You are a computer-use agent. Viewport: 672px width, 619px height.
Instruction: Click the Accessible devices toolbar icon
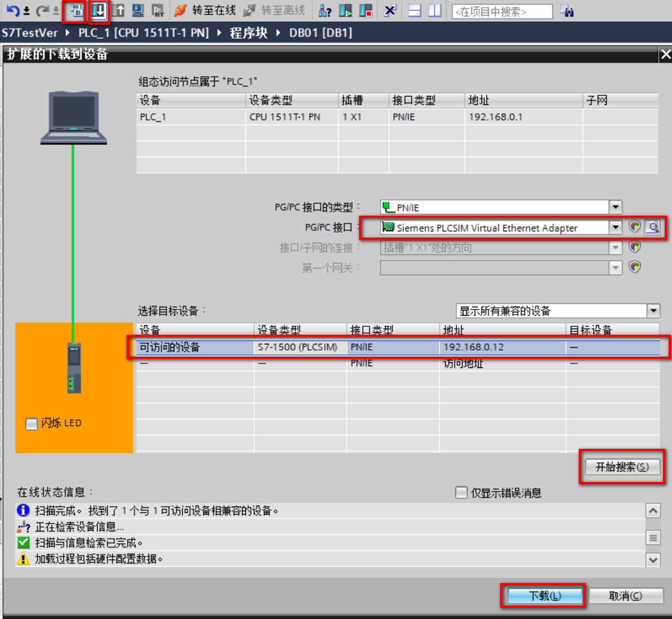click(325, 11)
